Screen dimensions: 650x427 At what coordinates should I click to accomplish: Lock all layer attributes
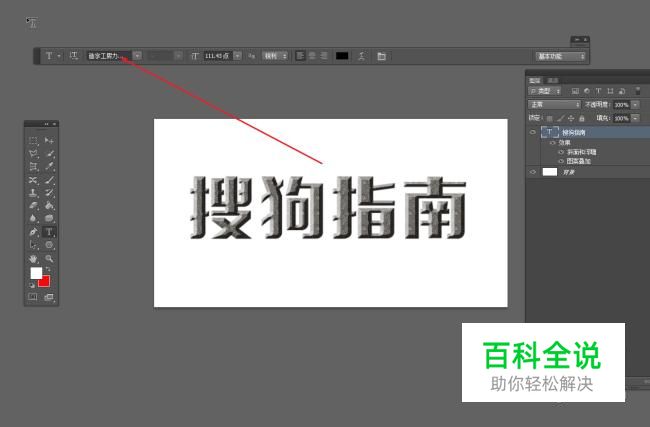tap(582, 119)
